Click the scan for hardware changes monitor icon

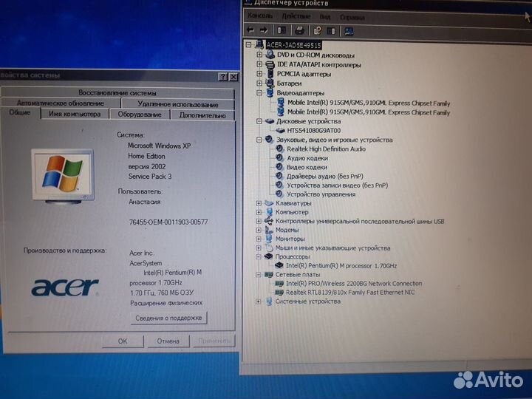click(349, 31)
